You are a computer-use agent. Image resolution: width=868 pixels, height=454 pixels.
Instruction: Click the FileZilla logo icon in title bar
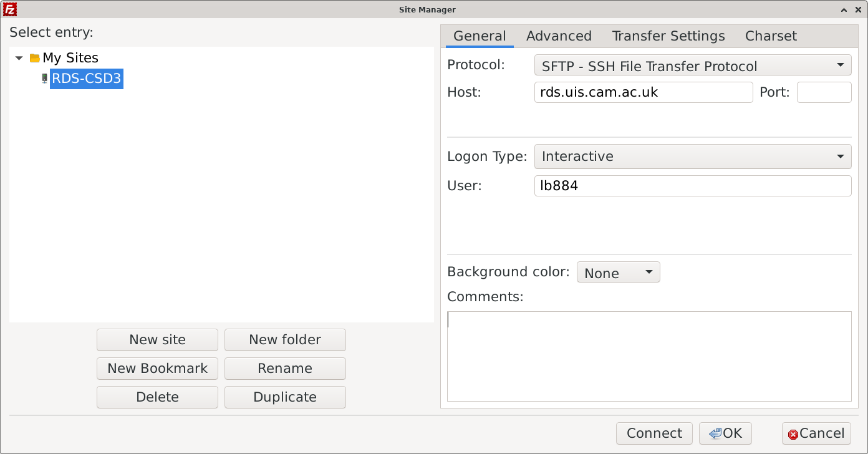pyautogui.click(x=9, y=9)
